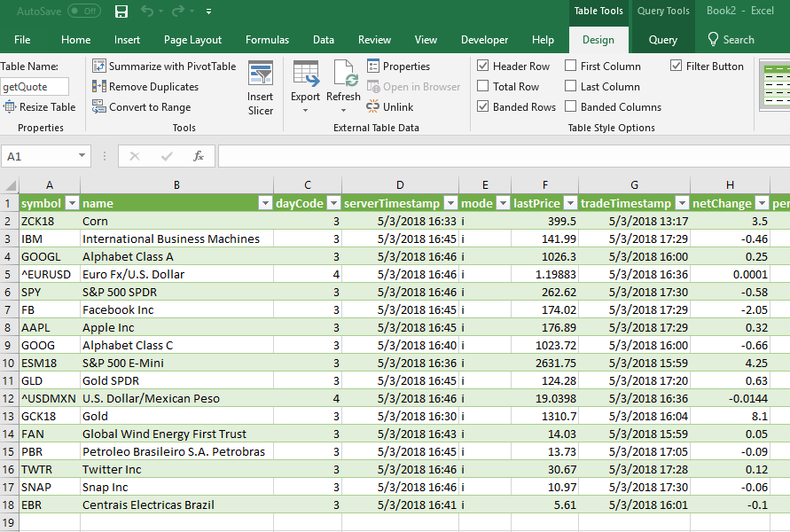Click the Export table icon
This screenshot has width=790, height=532.
point(306,74)
